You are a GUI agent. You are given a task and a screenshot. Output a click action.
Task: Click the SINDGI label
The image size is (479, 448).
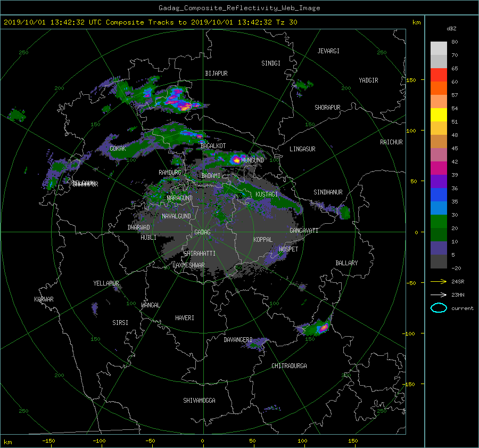pyautogui.click(x=271, y=63)
